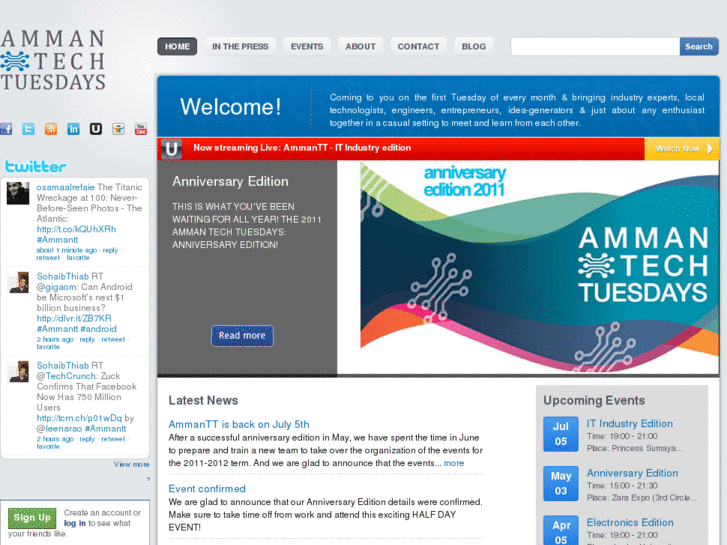Open the Event confirmed news article
727x545 pixels.
(207, 489)
